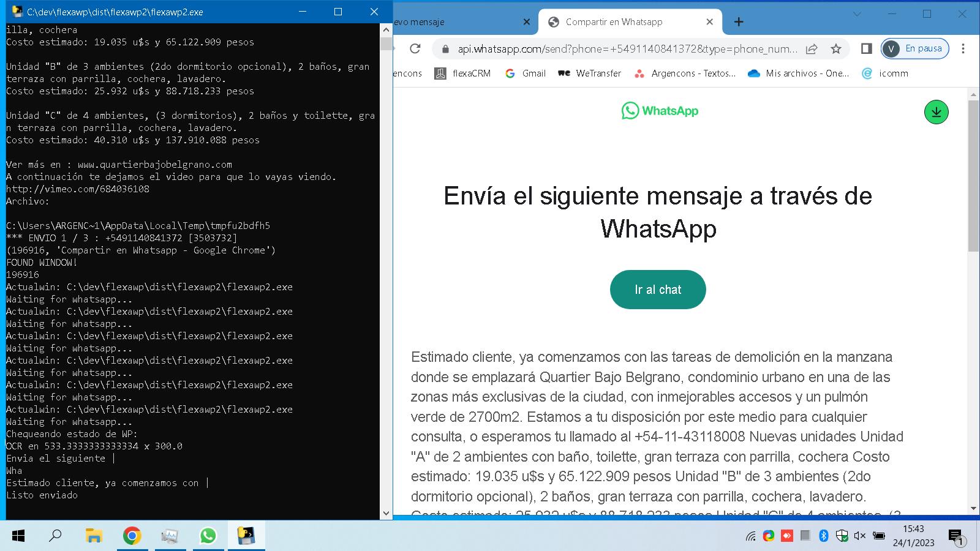Viewport: 980px width, 551px height.
Task: Click the green download icon on WhatsApp page
Action: tap(936, 112)
